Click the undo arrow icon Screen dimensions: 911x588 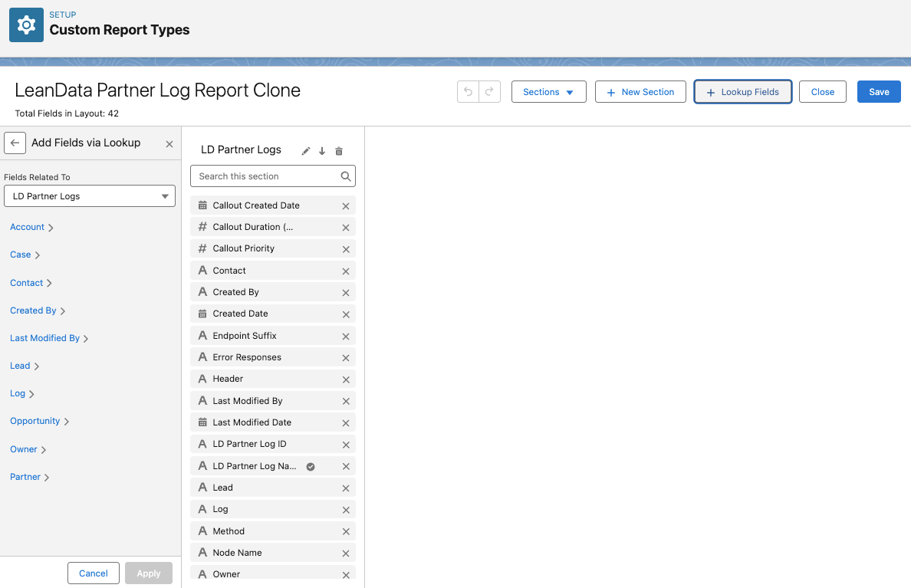click(x=468, y=92)
